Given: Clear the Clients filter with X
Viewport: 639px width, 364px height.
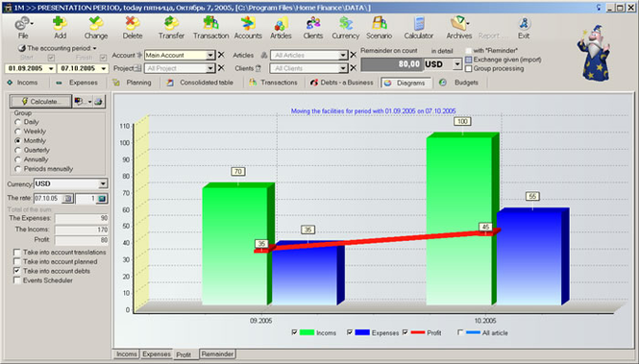Looking at the screenshot, I should pyautogui.click(x=354, y=68).
